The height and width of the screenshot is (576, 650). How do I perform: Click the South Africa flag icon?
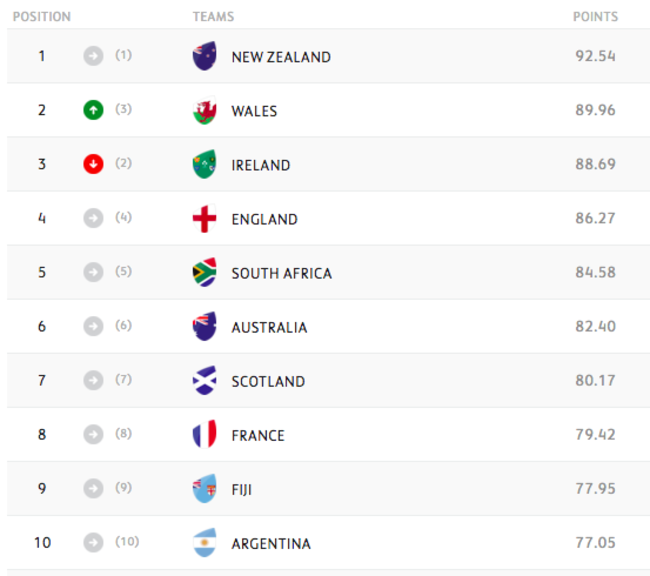point(205,272)
